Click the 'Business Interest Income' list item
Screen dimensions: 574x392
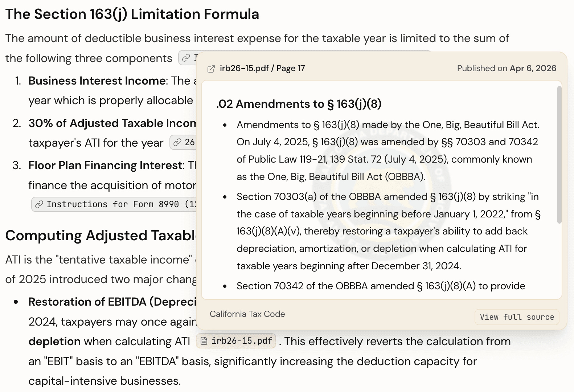click(x=97, y=81)
